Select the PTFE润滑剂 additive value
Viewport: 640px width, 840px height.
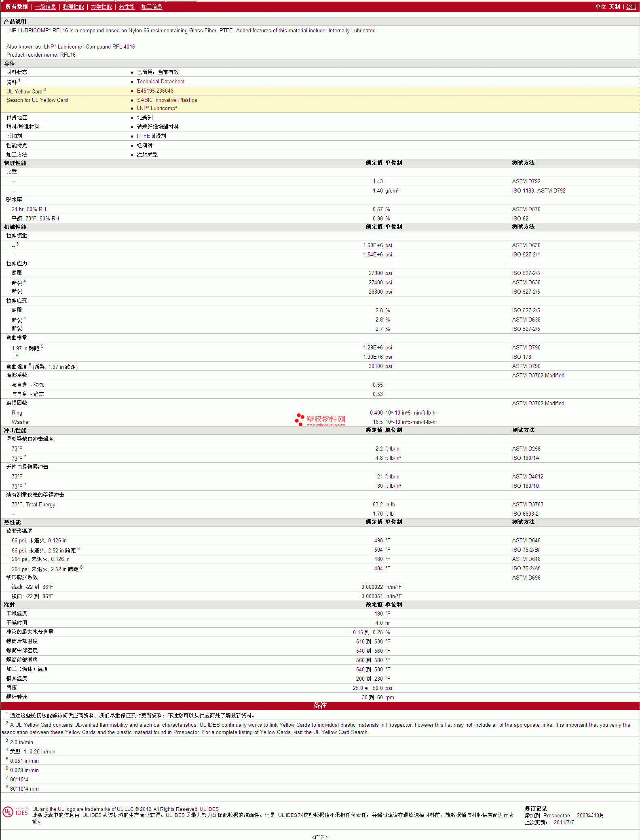[151, 136]
